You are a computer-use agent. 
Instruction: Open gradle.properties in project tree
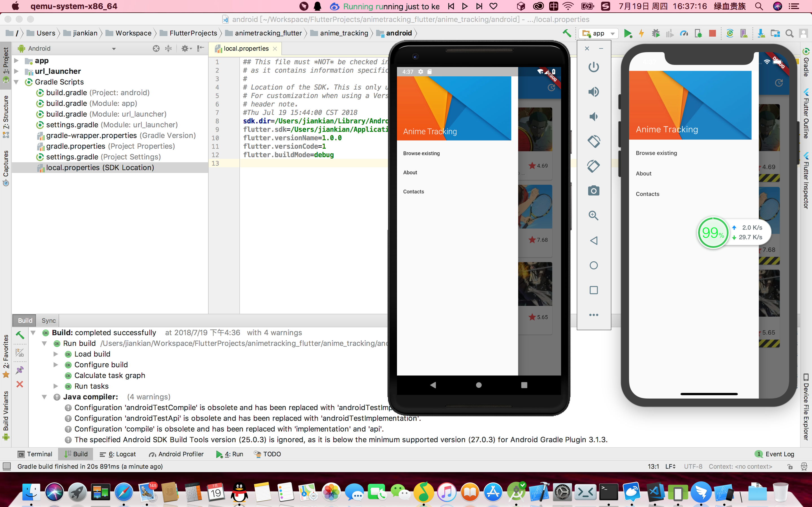coord(76,146)
